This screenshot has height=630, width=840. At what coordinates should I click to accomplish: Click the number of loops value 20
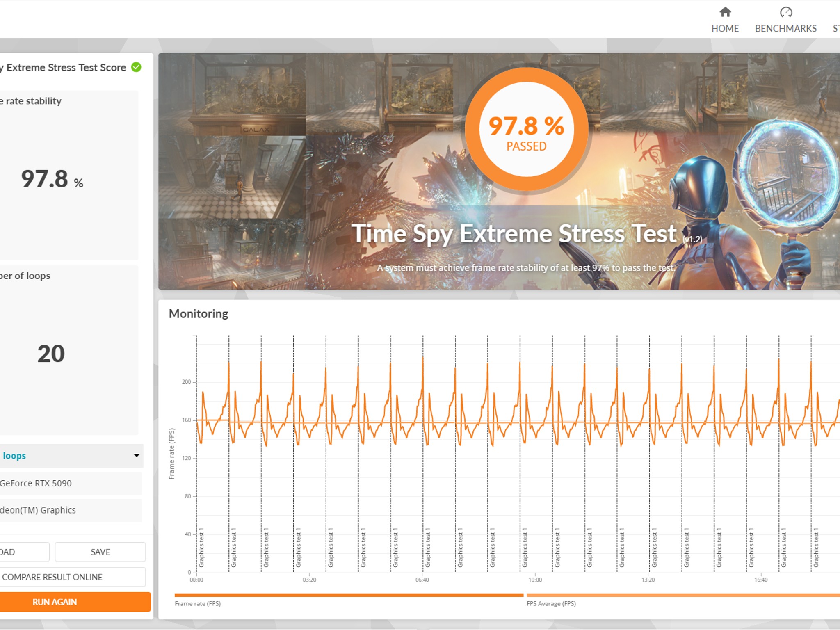51,354
